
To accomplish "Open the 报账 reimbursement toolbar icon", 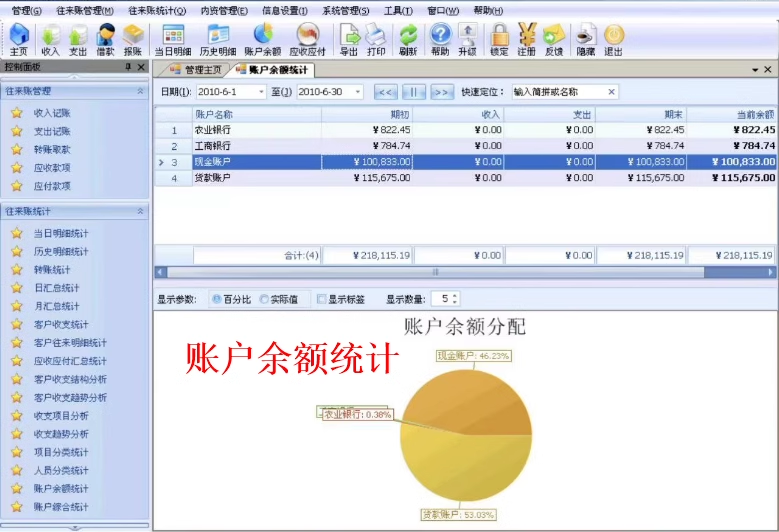I will pyautogui.click(x=133, y=40).
